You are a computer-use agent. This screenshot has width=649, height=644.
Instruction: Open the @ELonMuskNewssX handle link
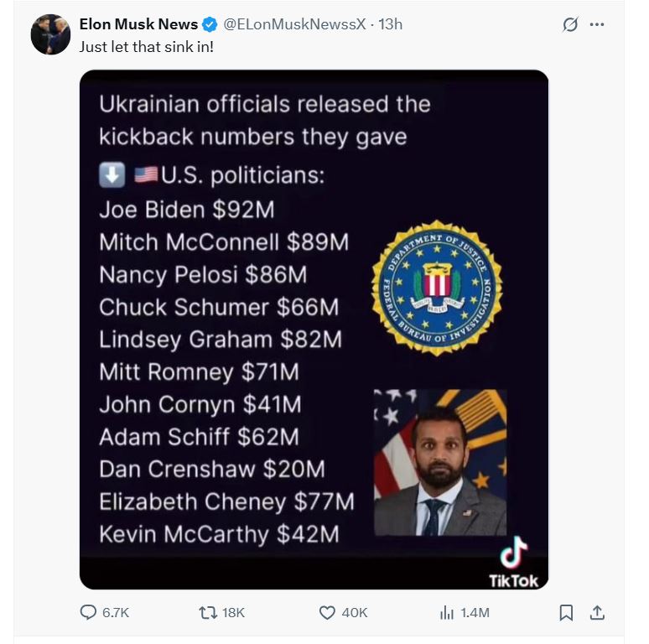293,24
